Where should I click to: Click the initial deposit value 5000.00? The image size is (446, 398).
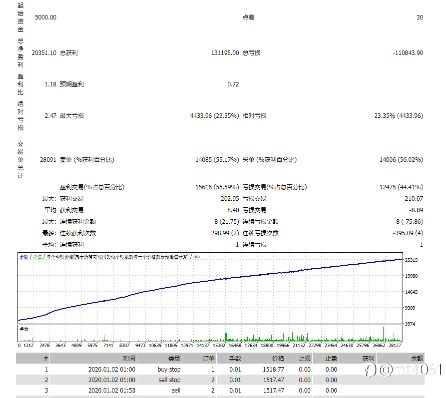tap(45, 17)
